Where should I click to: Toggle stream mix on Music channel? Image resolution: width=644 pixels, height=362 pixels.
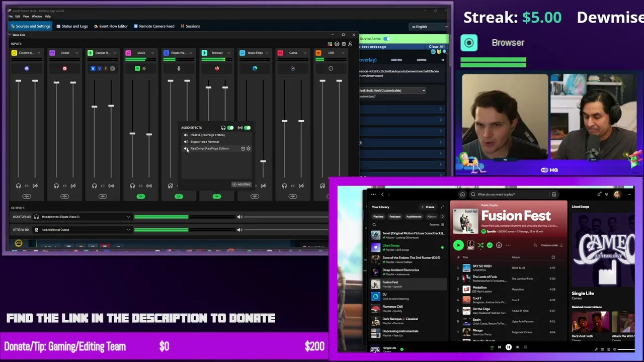(x=149, y=186)
